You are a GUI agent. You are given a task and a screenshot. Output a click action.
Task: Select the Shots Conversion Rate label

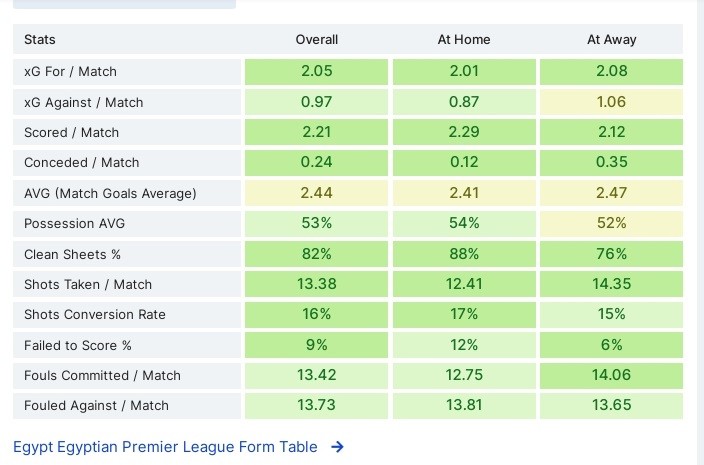click(94, 314)
